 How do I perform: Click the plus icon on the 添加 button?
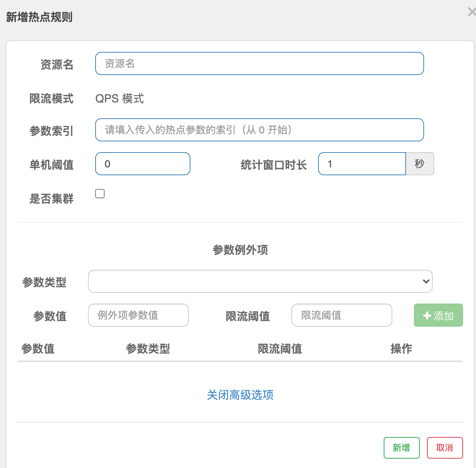(x=428, y=315)
